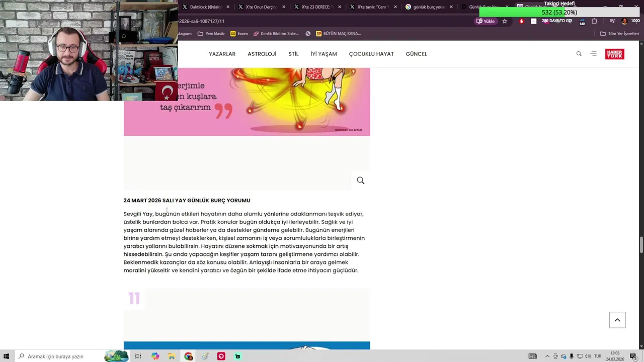Switch to the X'te Onur Derçin tab
The width and height of the screenshot is (644, 362).
[x=262, y=7]
